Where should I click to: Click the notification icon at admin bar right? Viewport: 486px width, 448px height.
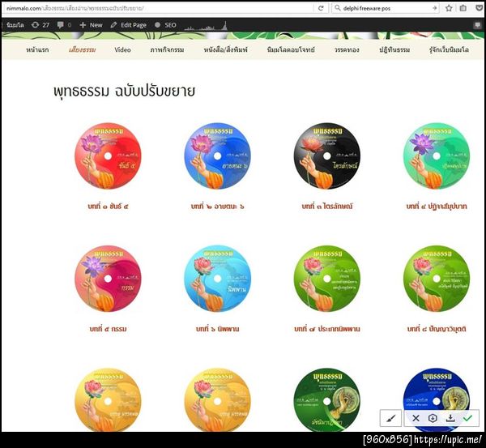(478, 25)
